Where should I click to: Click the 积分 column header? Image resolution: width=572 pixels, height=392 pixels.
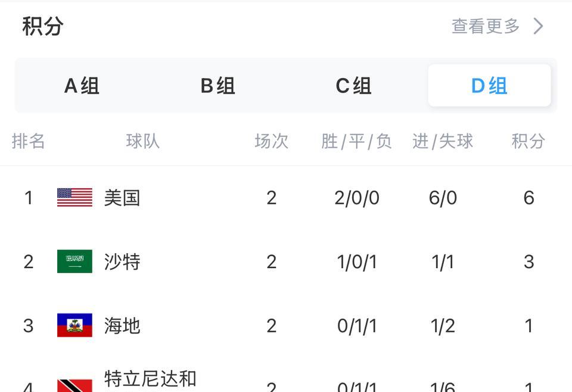(x=529, y=141)
